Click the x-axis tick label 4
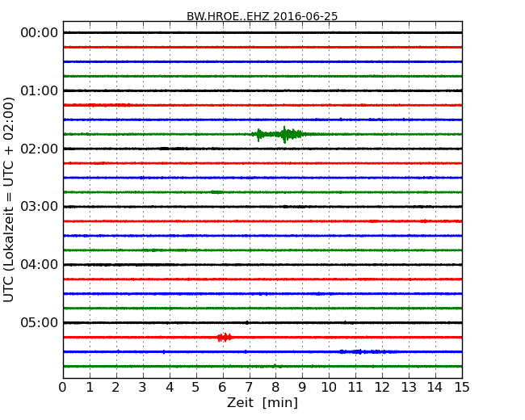525x420 pixels. click(x=170, y=388)
